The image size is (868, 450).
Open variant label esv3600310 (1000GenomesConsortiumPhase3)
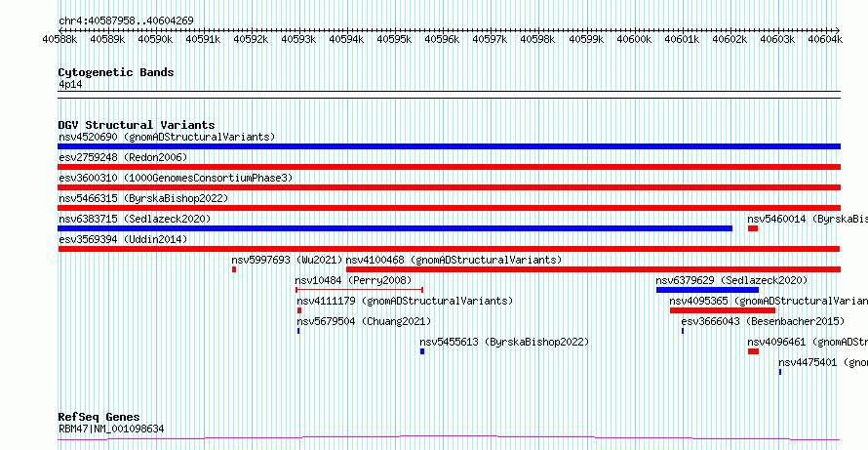pos(176,178)
